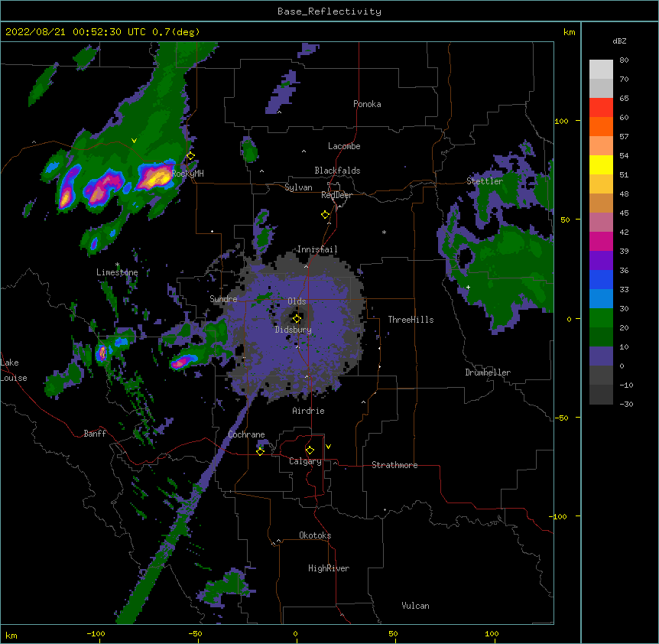Click the yellow diamond marker south of RedDeer

[x=325, y=215]
